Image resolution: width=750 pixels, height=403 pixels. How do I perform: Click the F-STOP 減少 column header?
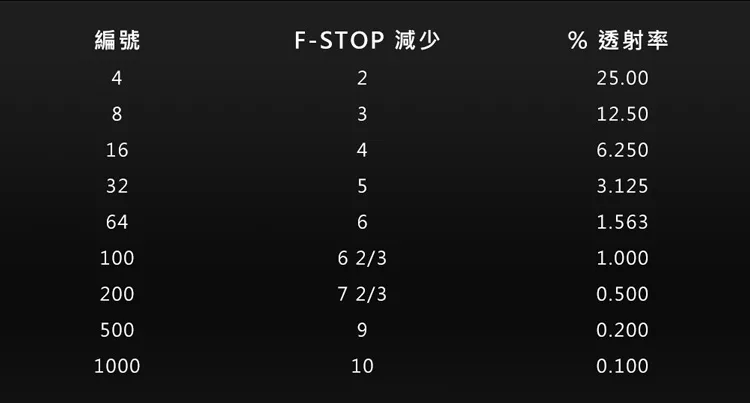[x=368, y=42]
